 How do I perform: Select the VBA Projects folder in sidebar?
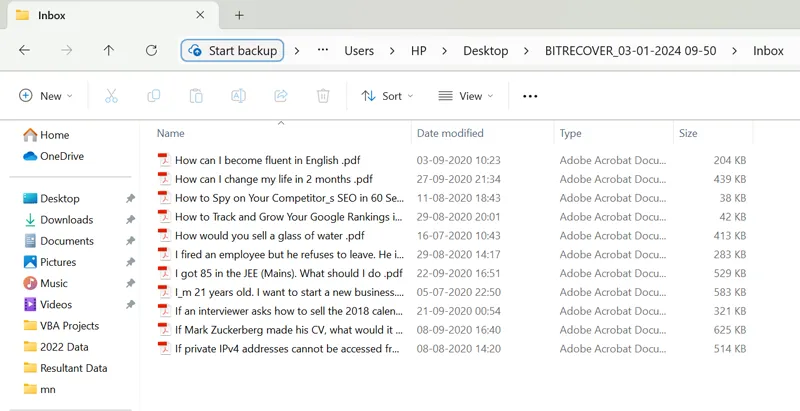tap(69, 326)
